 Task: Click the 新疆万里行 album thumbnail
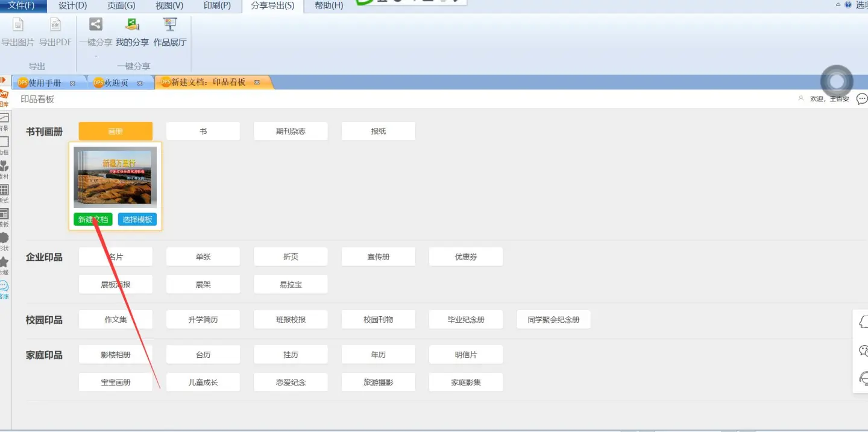[x=115, y=177]
